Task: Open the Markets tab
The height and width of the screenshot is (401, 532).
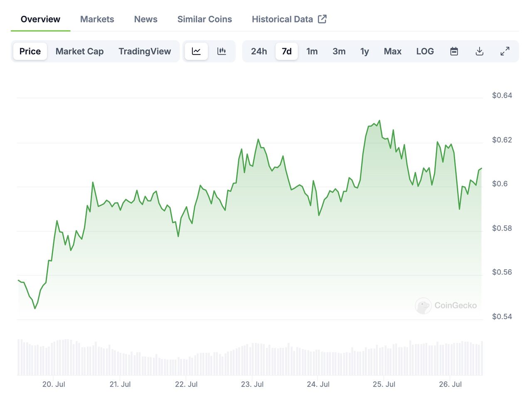Action: tap(97, 19)
